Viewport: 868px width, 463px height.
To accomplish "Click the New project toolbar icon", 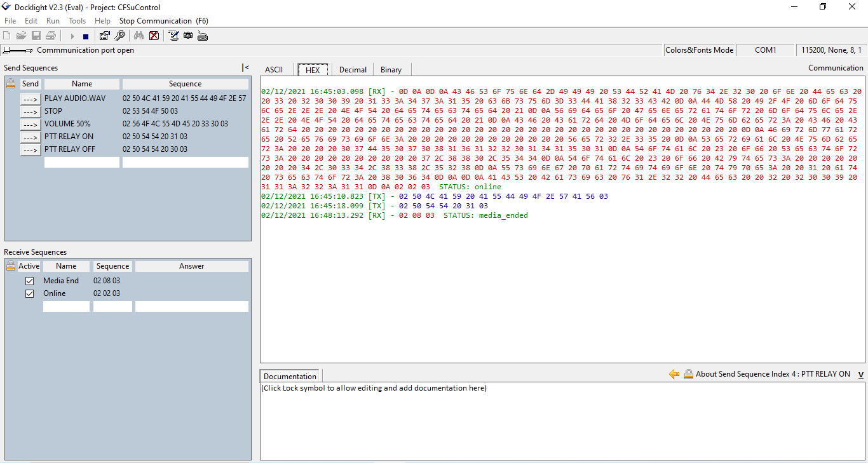I will point(7,36).
